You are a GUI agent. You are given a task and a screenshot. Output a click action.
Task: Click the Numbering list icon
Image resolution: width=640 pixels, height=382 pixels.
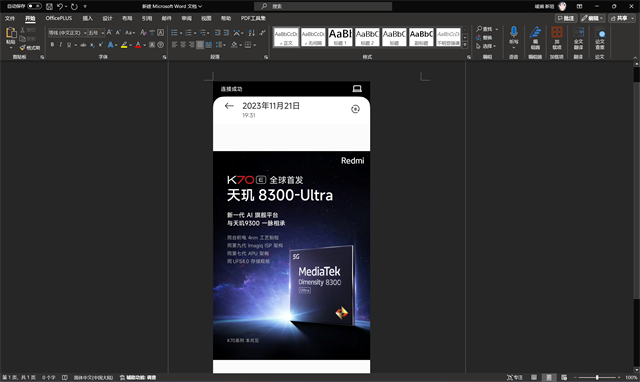tap(188, 33)
